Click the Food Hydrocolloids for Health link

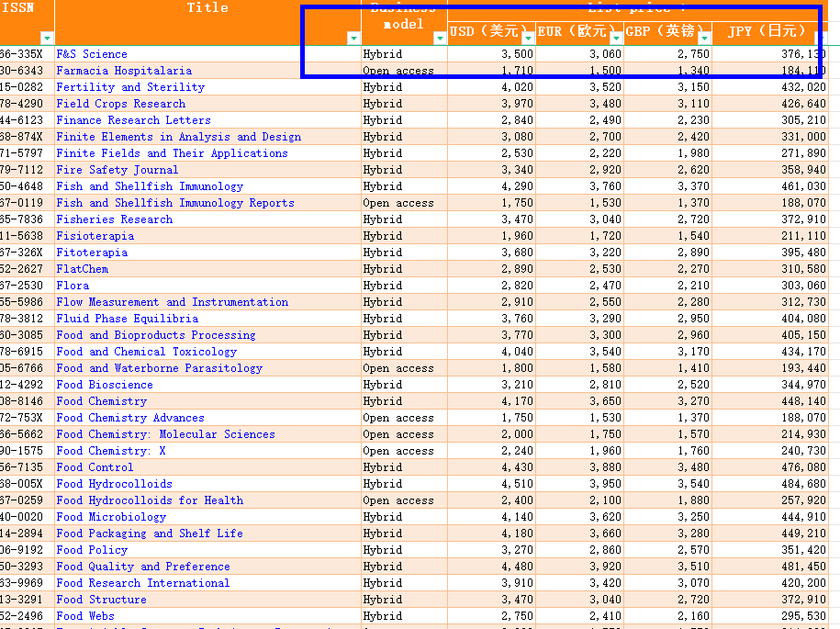point(150,500)
